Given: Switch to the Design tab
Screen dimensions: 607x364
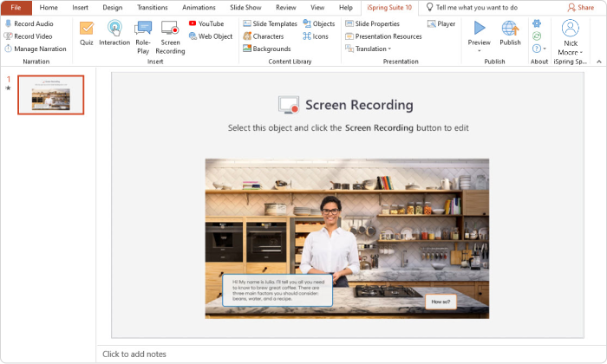Looking at the screenshot, I should (x=112, y=7).
